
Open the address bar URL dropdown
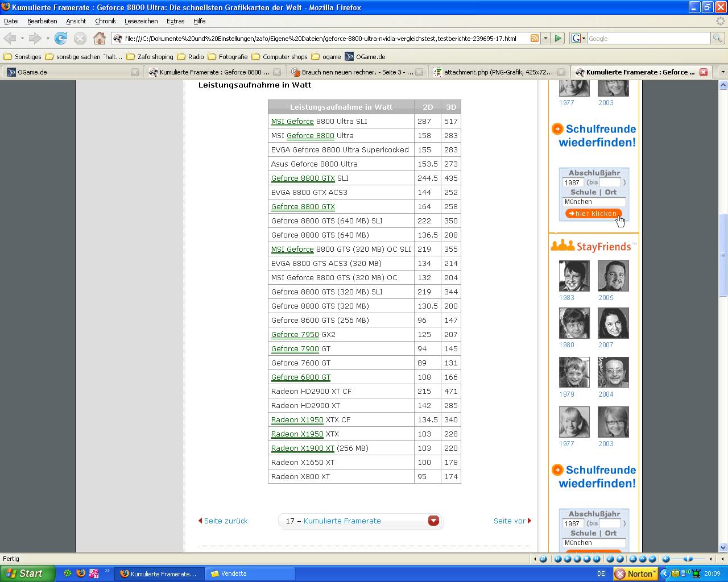point(545,38)
